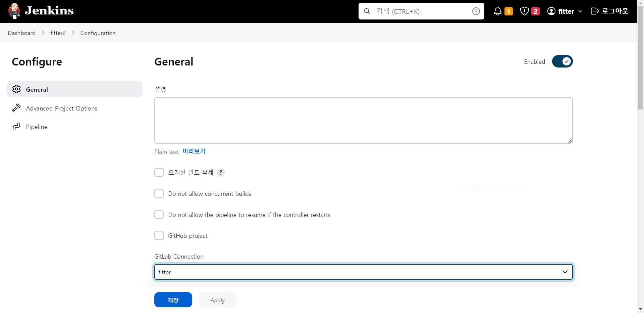
Task: Click into 설명 description textarea
Action: [x=364, y=120]
